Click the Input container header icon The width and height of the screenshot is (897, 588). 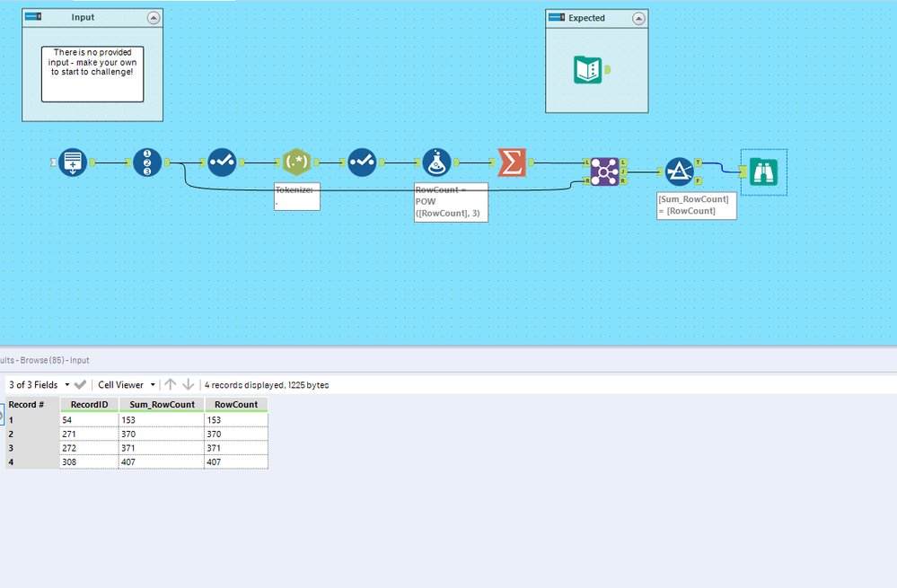pyautogui.click(x=33, y=16)
